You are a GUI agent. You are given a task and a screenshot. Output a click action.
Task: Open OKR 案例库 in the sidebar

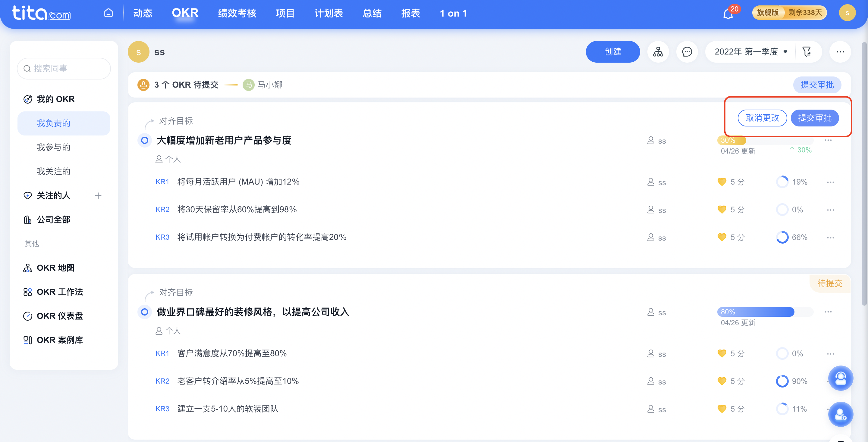(60, 340)
